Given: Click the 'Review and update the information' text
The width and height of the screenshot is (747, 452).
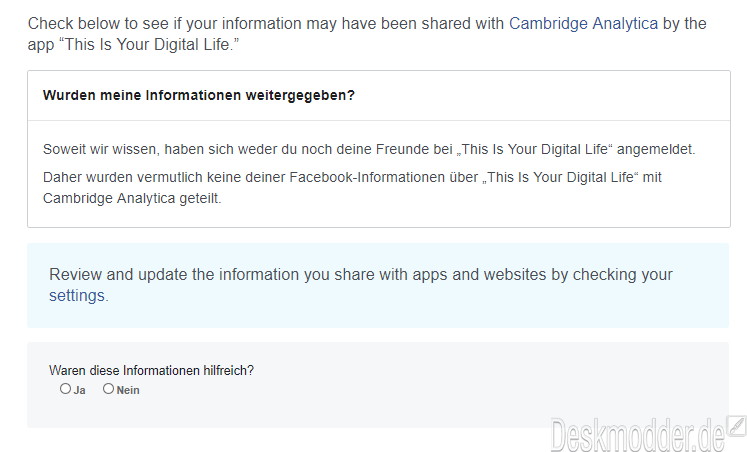Looking at the screenshot, I should [361, 285].
